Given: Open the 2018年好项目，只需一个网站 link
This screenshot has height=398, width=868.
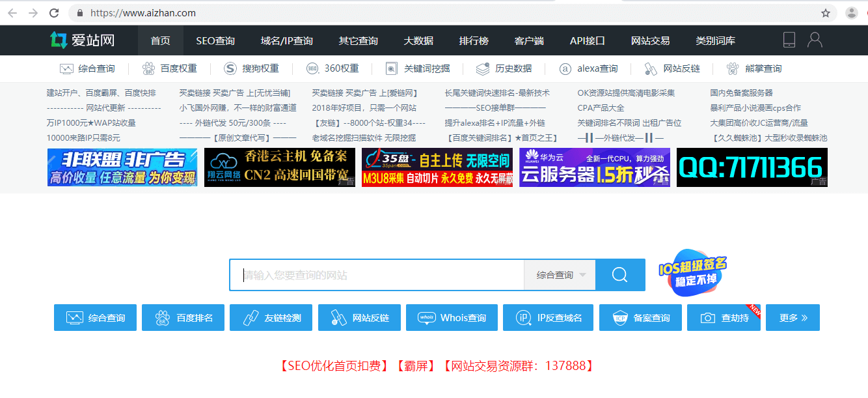Looking at the screenshot, I should tap(364, 108).
